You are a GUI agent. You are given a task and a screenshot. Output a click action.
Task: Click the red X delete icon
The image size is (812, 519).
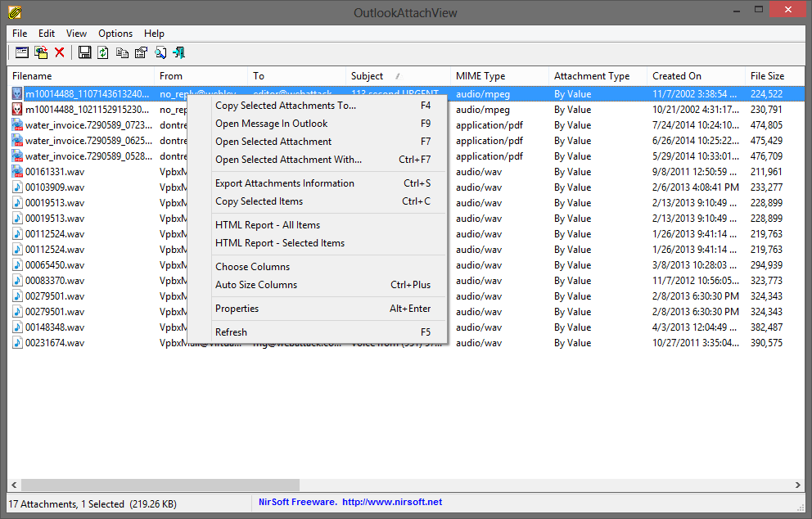(60, 53)
